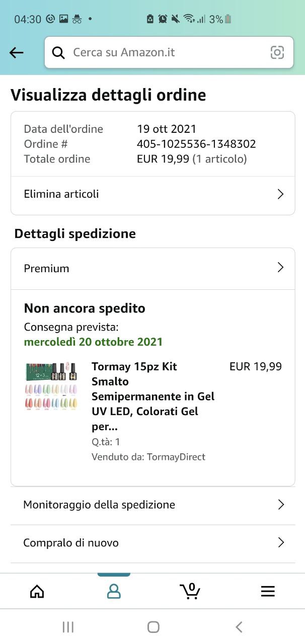Open camera scan in search bar

click(277, 52)
